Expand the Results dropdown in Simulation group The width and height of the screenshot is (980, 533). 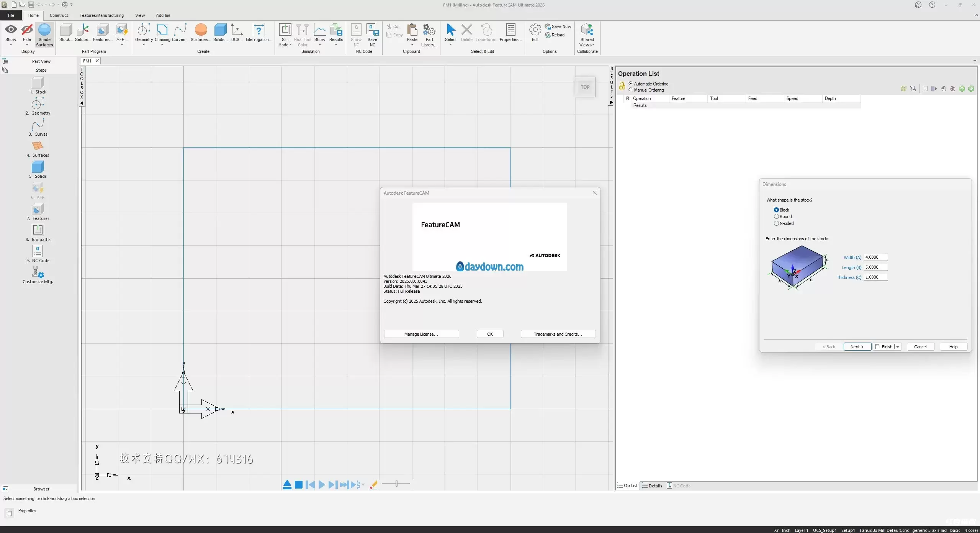(x=336, y=45)
